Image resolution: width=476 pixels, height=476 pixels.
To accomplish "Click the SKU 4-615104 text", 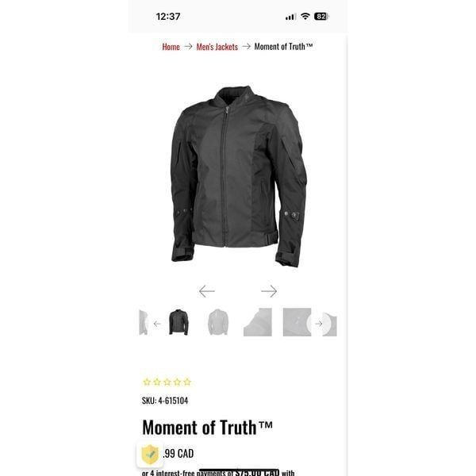I will pos(165,401).
